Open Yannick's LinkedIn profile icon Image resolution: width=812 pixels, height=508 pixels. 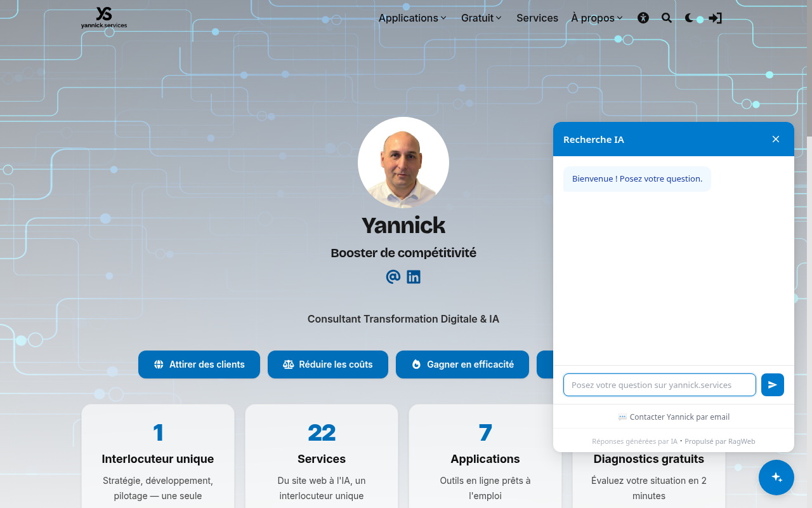(414, 277)
